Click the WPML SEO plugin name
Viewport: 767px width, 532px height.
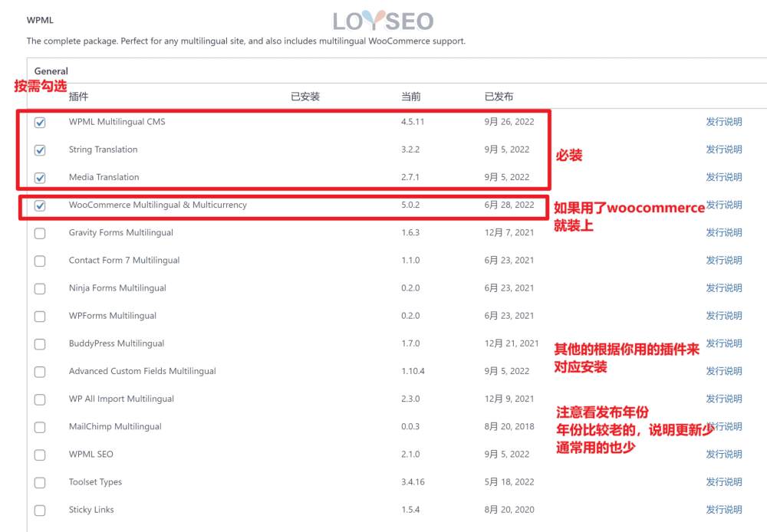coord(91,455)
